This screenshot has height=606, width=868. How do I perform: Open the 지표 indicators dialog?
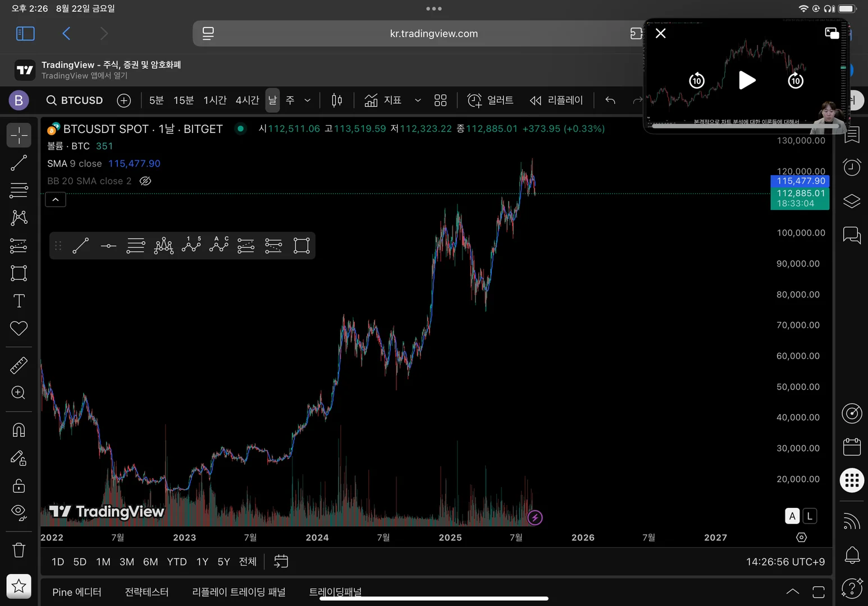point(383,100)
